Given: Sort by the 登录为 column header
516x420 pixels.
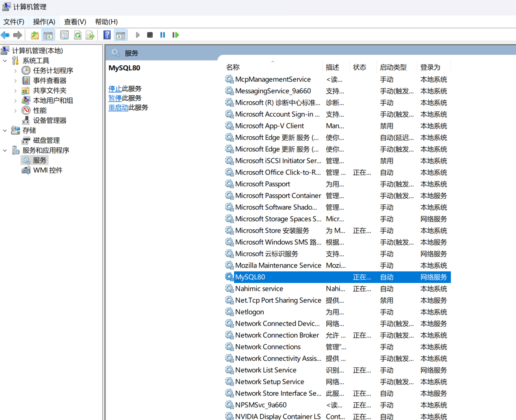Looking at the screenshot, I should click(434, 67).
